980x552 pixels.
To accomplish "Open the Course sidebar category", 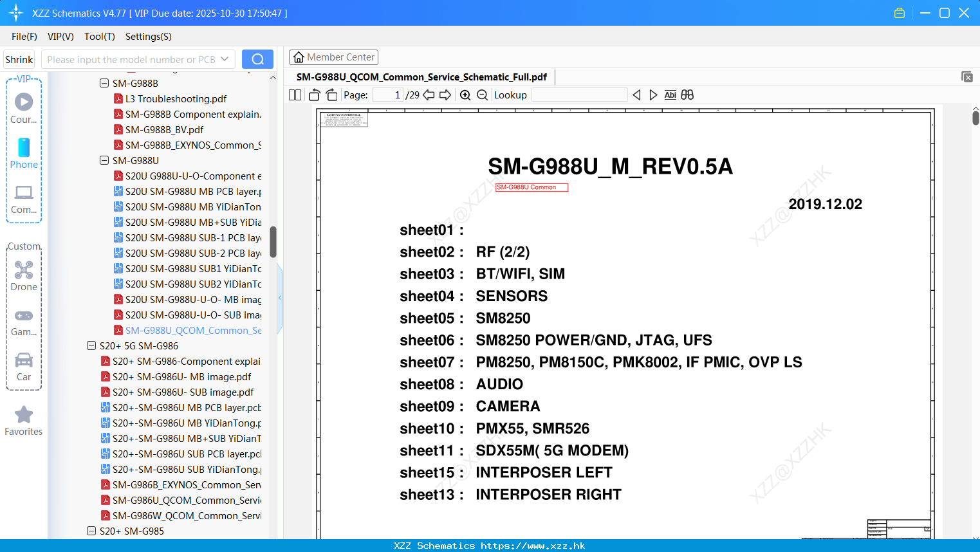I will tap(24, 108).
